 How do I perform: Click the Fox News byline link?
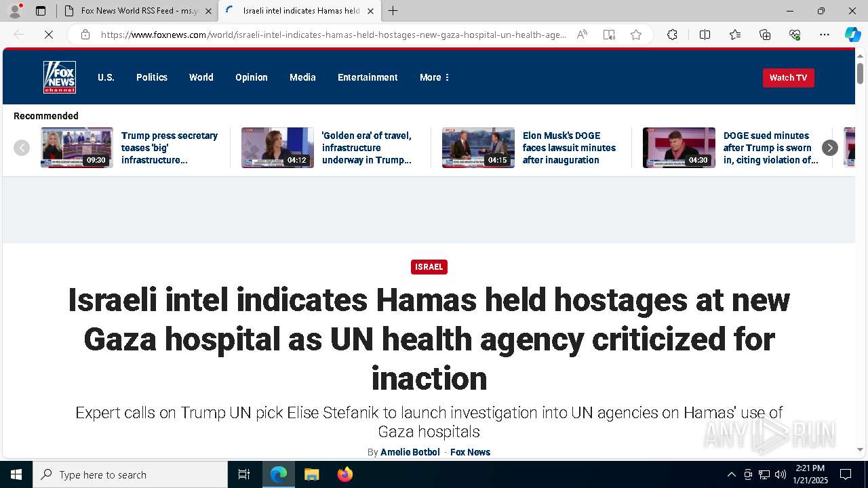point(470,452)
